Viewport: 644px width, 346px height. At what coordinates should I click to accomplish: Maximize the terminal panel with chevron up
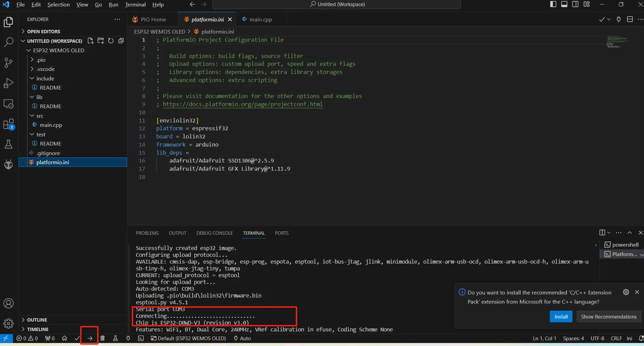[x=629, y=233]
